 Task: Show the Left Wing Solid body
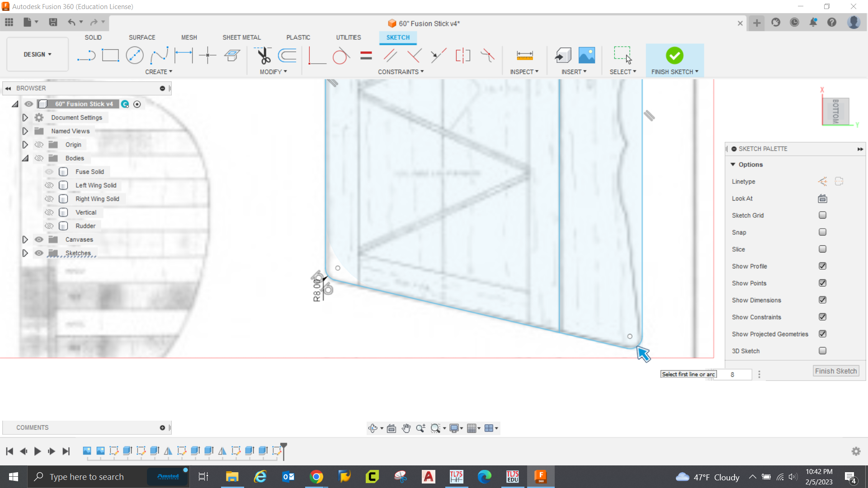pyautogui.click(x=49, y=185)
